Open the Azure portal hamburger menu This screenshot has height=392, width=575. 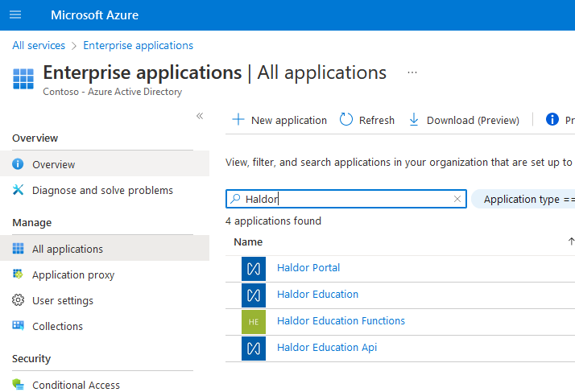pos(15,14)
